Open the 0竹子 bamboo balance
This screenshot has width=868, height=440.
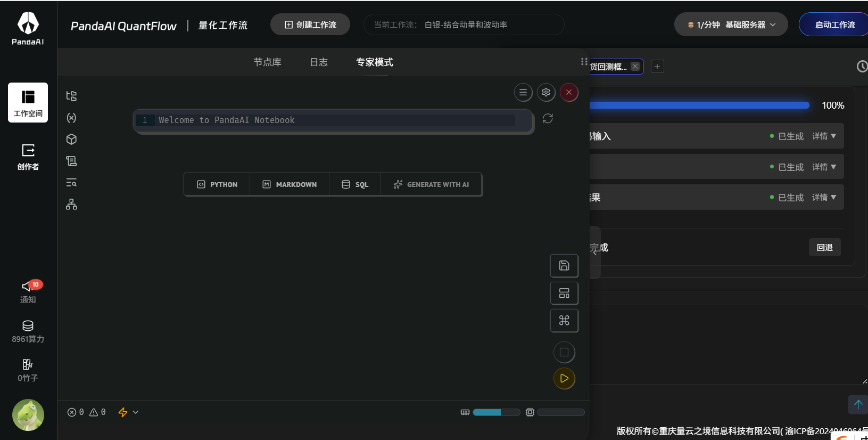click(x=28, y=371)
